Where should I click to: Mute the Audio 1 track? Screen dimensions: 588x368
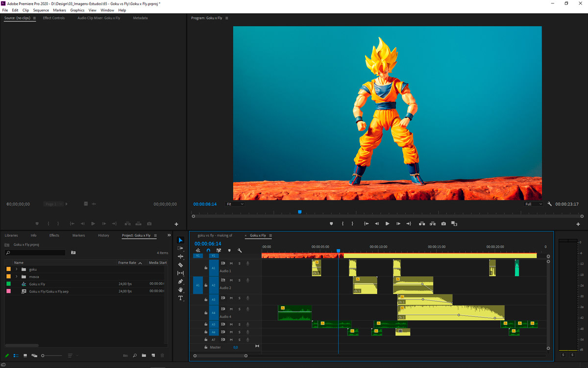(x=231, y=263)
